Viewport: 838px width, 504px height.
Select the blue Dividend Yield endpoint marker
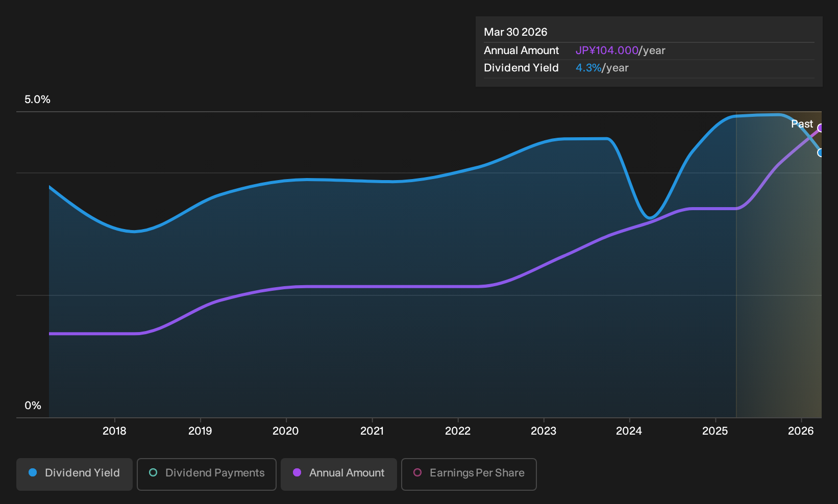point(820,153)
